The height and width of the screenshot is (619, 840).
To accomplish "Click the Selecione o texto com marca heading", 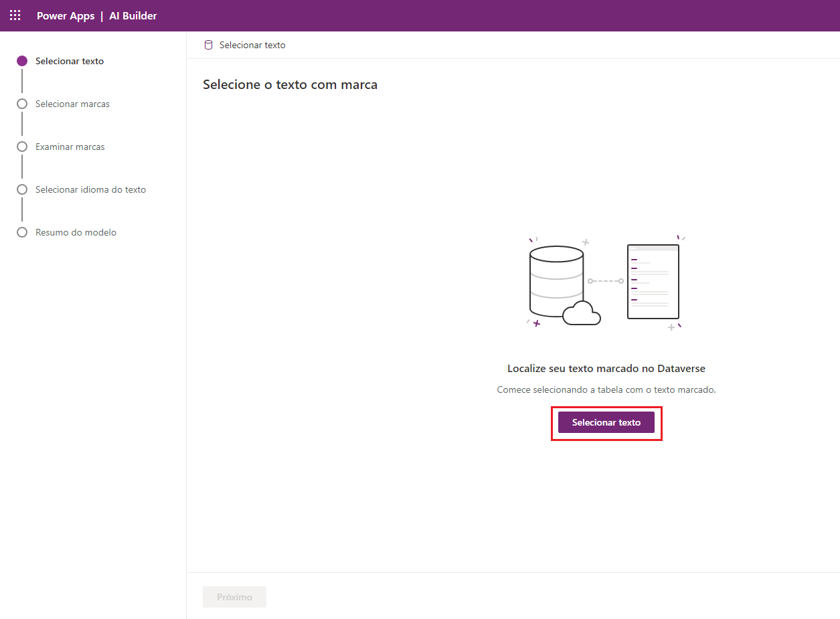I will (290, 84).
